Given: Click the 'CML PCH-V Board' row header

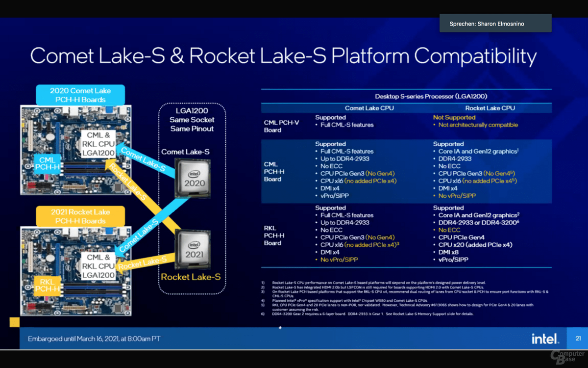Looking at the screenshot, I should [280, 126].
